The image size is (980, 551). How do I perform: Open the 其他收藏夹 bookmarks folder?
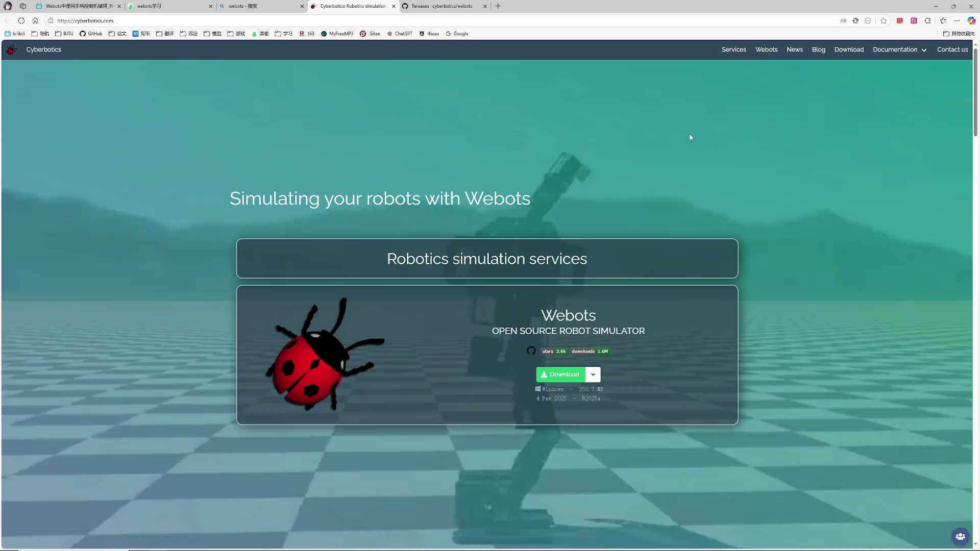959,34
